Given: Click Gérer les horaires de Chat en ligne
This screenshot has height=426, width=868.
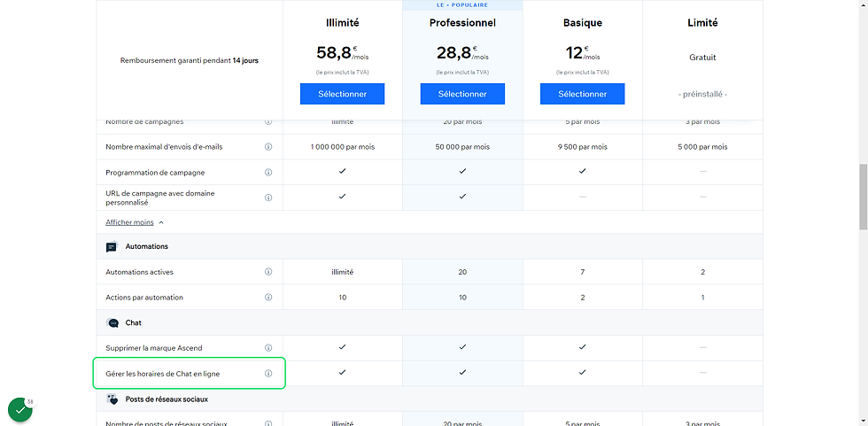Looking at the screenshot, I should [x=163, y=374].
